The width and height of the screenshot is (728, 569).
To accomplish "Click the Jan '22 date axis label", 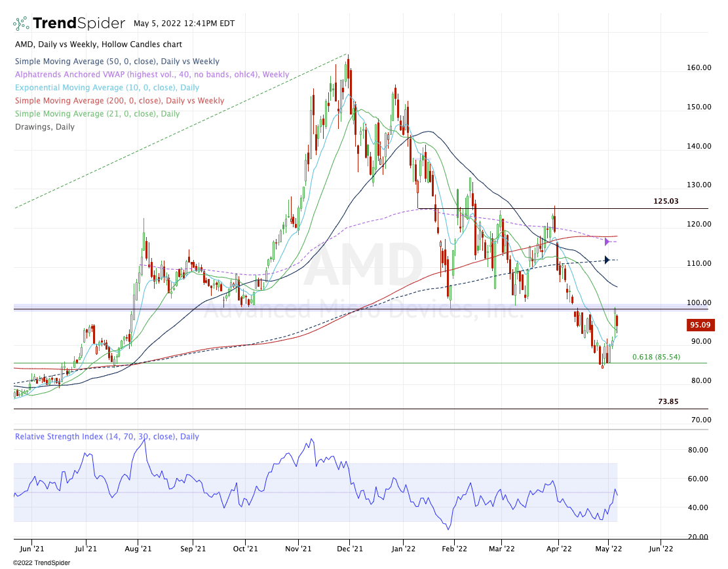I will point(404,549).
